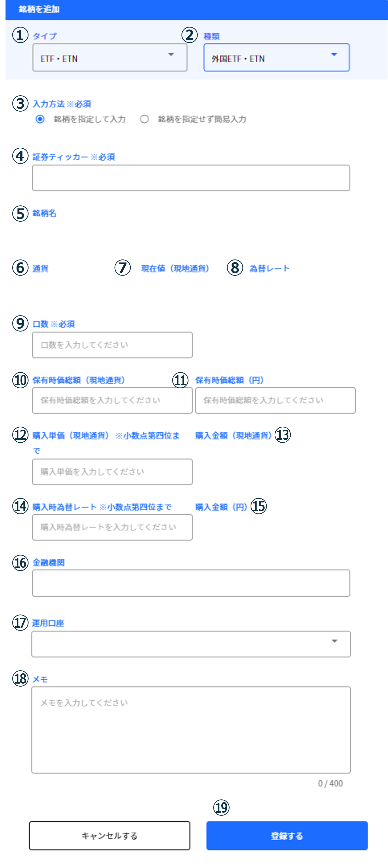Click inside the メモ text area
This screenshot has height=868, width=388.
coord(191,730)
